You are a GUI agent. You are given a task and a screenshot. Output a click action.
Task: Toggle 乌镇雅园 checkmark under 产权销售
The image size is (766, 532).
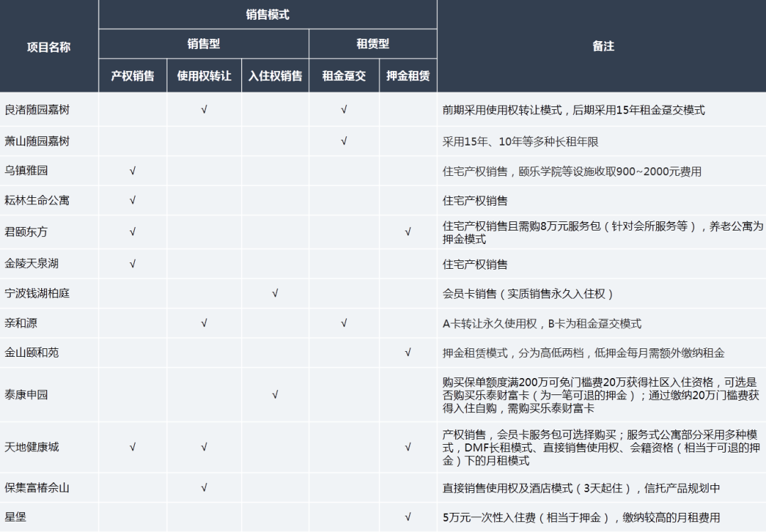133,171
